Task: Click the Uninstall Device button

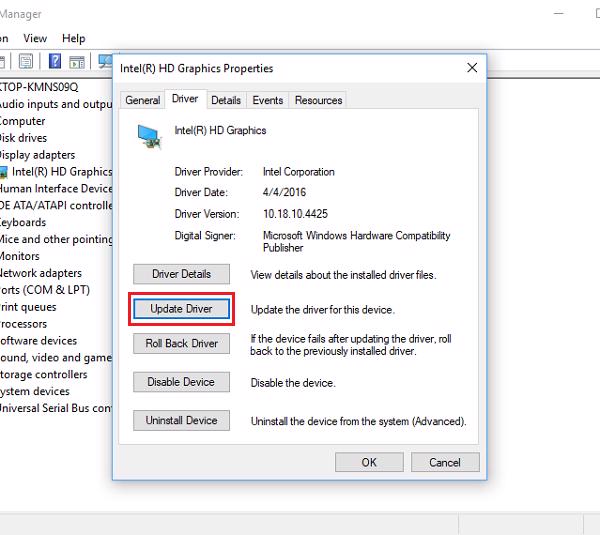Action: pos(181,420)
